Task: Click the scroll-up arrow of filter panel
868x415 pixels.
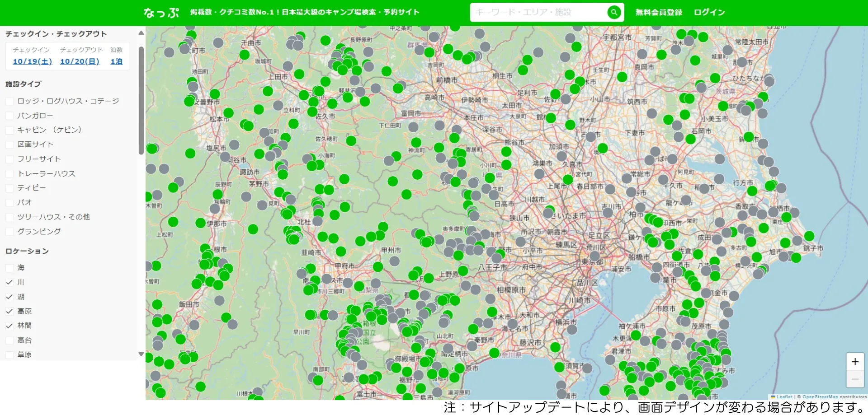Action: [x=141, y=33]
